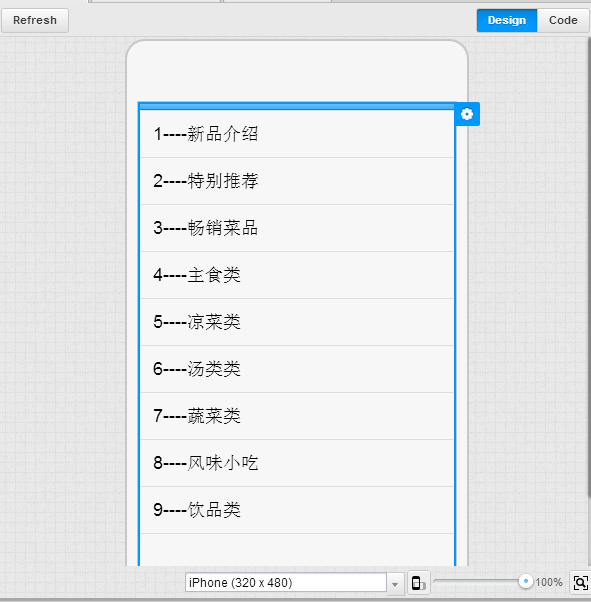Switch to the Code tab
Viewport: 591px width, 602px height.
pyautogui.click(x=563, y=20)
